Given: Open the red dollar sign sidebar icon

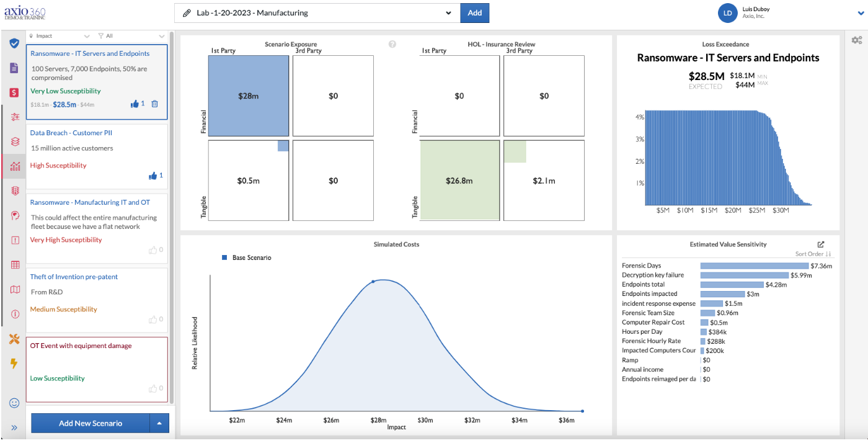Looking at the screenshot, I should 14,92.
